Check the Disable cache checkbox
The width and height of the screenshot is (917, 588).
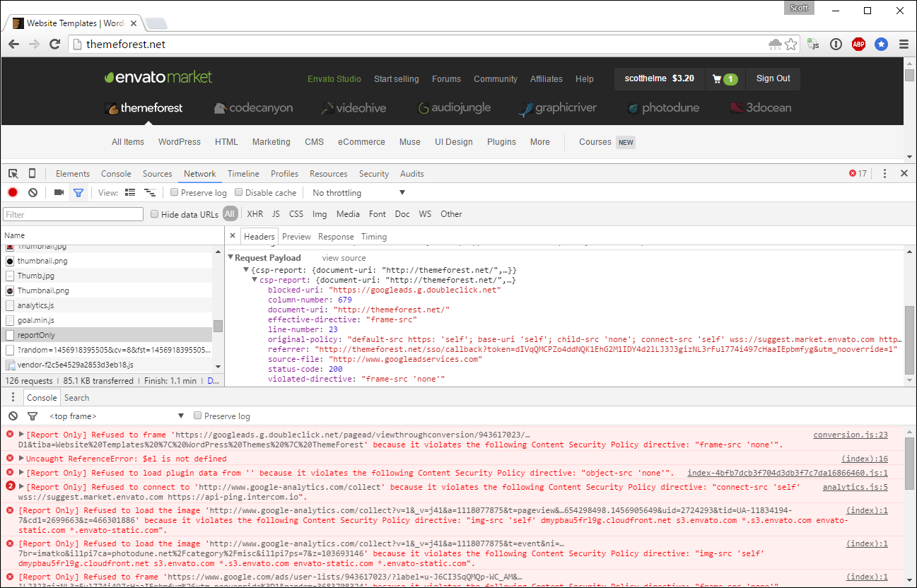point(238,192)
